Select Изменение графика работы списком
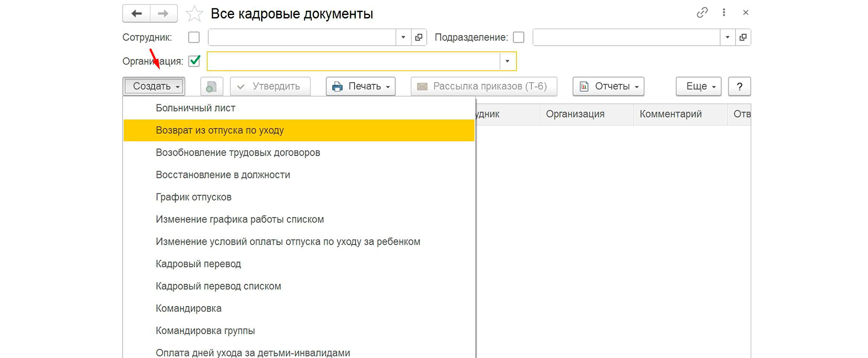Image resolution: width=868 pixels, height=358 pixels. [x=299, y=219]
